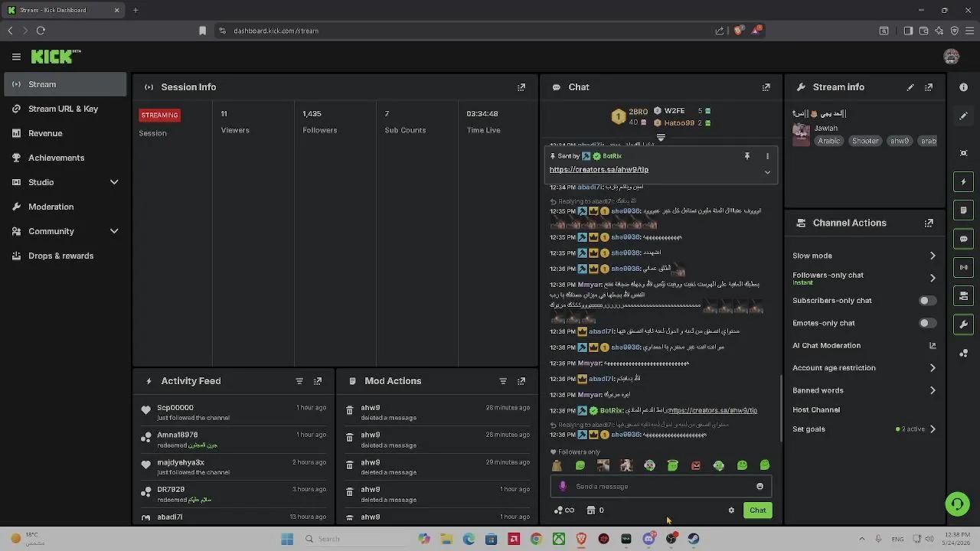Open the Moderation page
The height and width of the screenshot is (551, 980).
65,207
